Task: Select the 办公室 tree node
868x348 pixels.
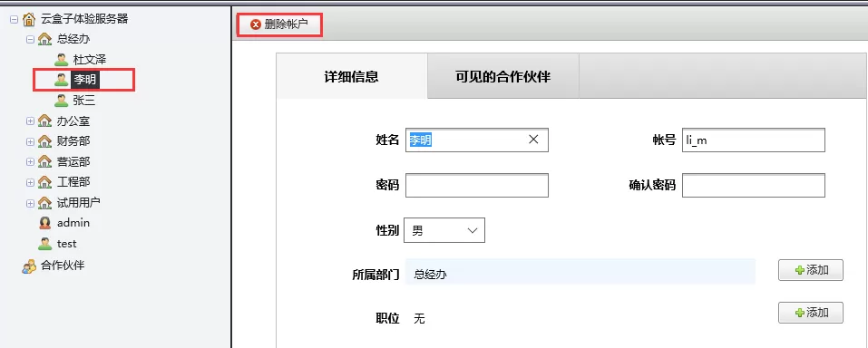Action: click(x=73, y=121)
